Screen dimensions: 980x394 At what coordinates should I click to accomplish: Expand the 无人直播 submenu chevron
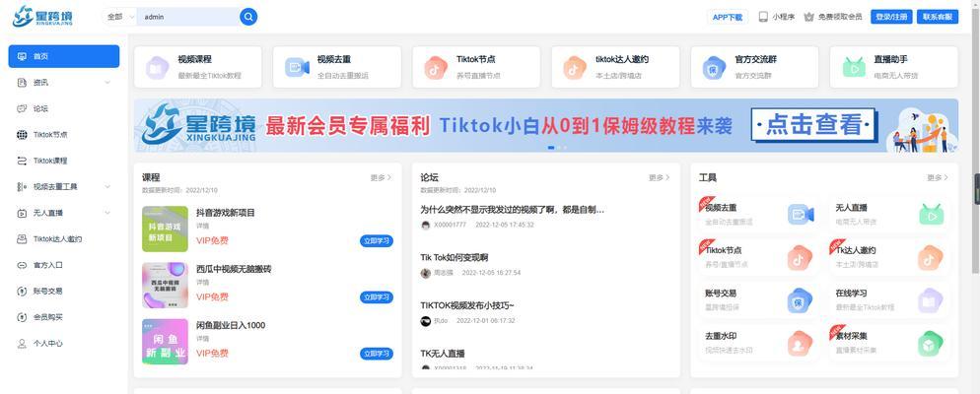coord(107,213)
